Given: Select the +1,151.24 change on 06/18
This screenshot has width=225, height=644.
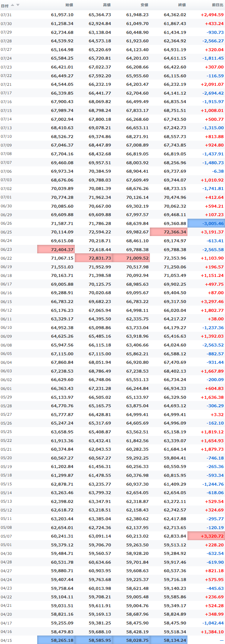Looking at the screenshot, I should tap(212, 275).
